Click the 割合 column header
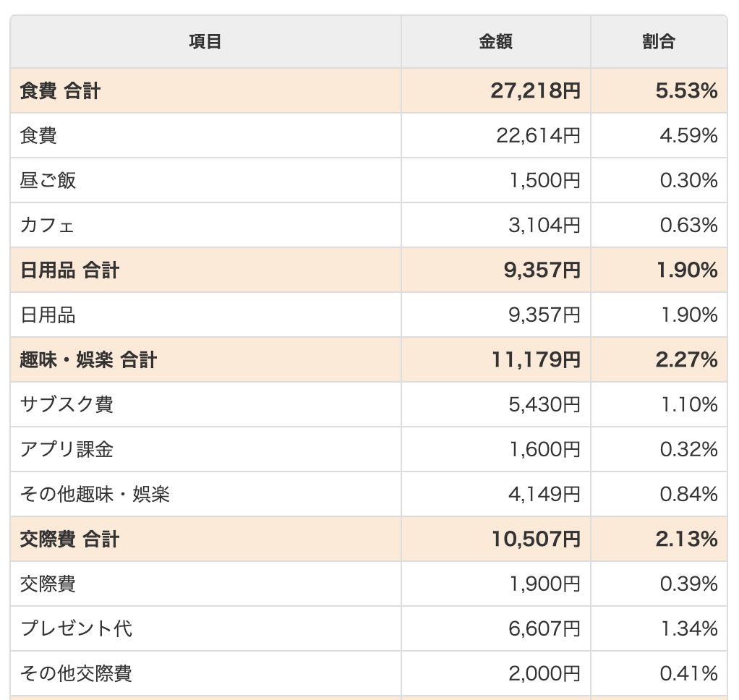 (x=658, y=42)
